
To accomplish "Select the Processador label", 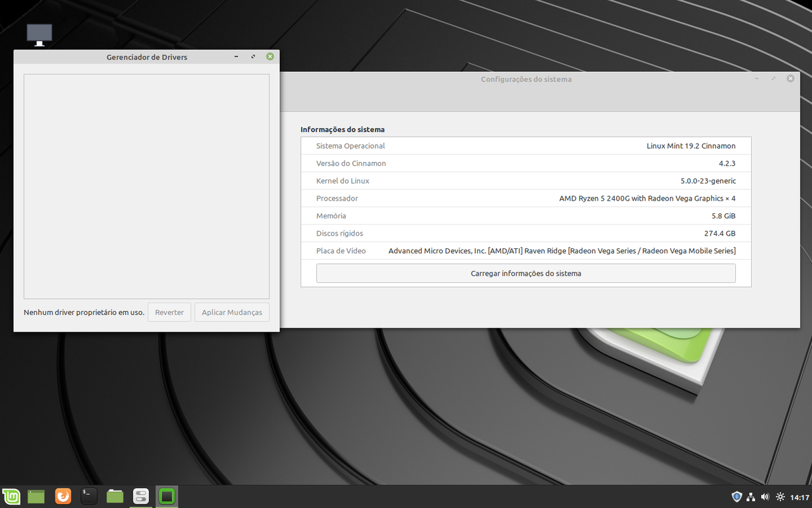I will point(337,198).
